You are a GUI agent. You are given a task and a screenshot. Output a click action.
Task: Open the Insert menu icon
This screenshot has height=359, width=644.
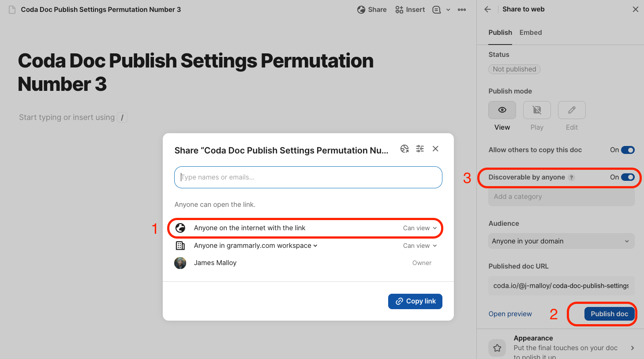[x=399, y=10]
